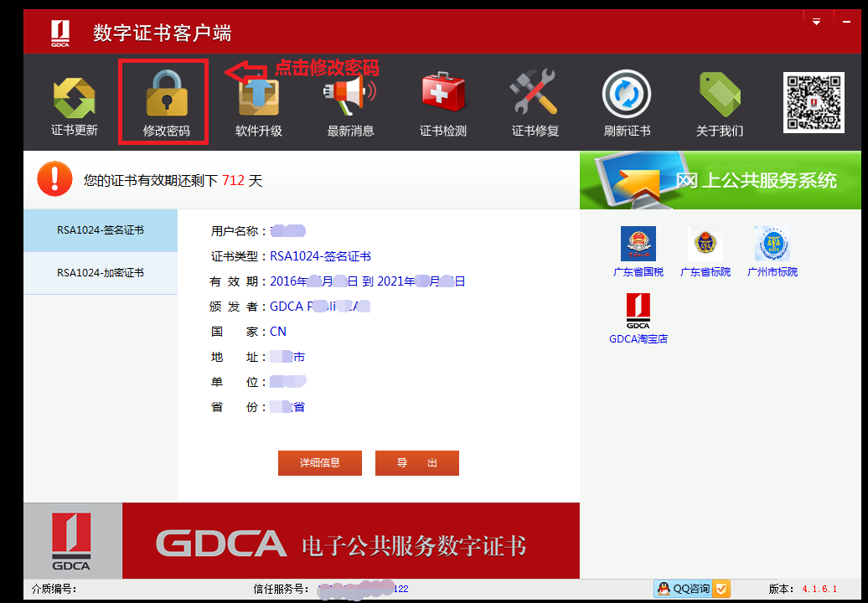Open the 证书更新 certificate update tool
The height and width of the screenshot is (603, 868).
click(73, 100)
